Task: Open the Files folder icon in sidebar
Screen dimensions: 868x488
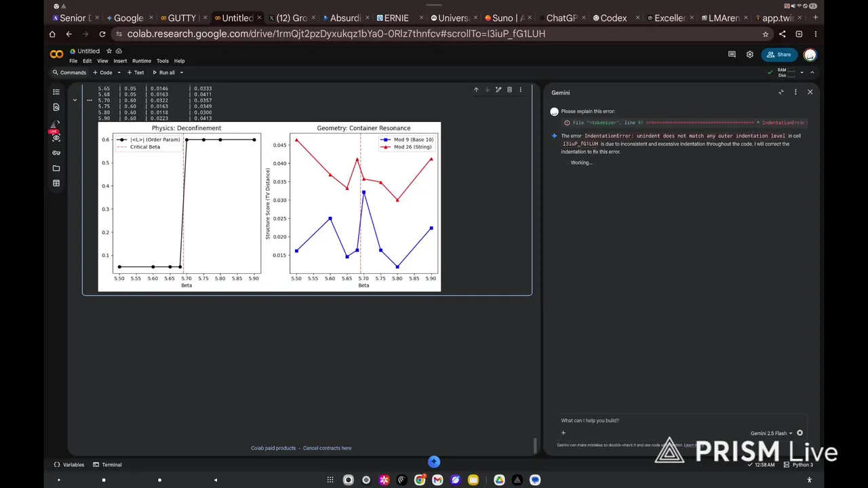Action: [x=56, y=168]
